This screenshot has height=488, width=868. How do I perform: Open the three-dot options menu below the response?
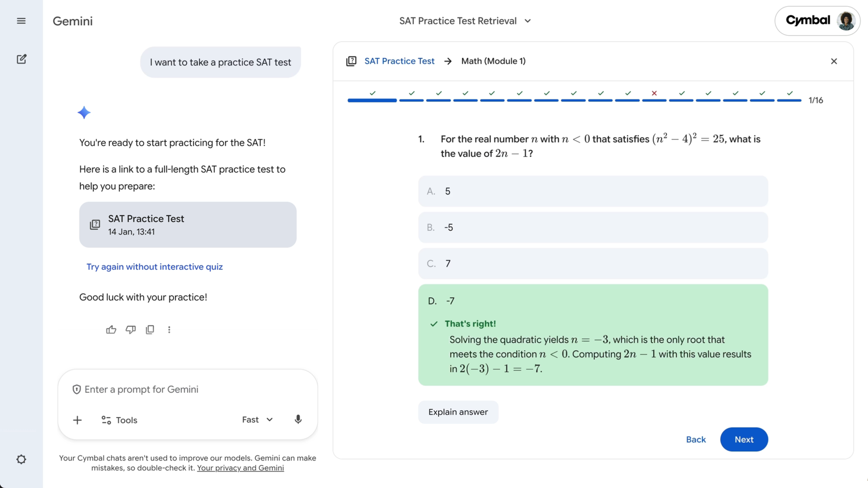pos(169,329)
